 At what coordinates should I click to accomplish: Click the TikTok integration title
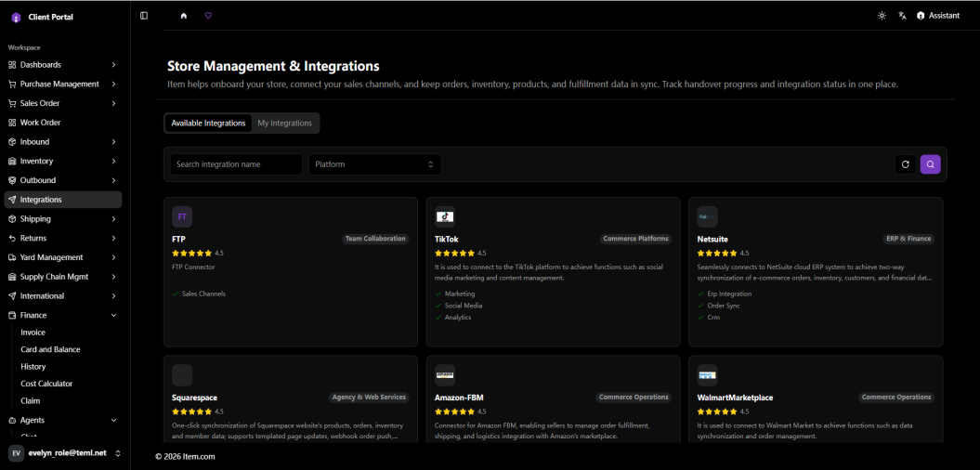coord(447,240)
